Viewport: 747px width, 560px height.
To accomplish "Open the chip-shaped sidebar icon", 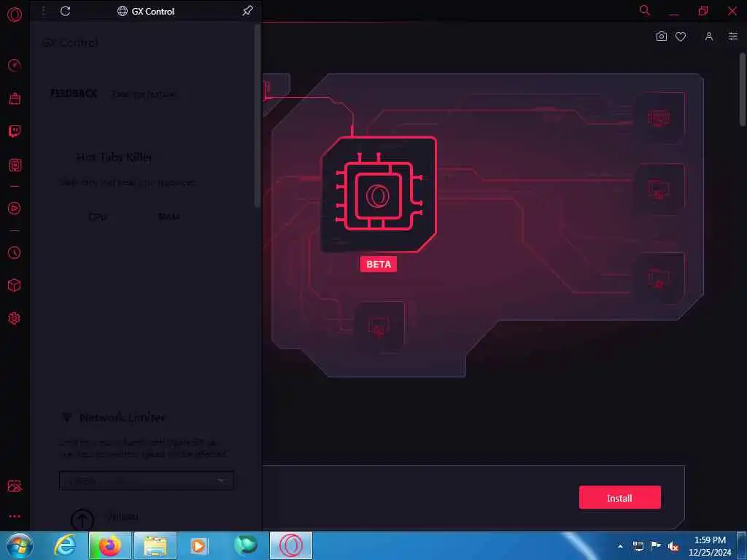I will coord(15,166).
